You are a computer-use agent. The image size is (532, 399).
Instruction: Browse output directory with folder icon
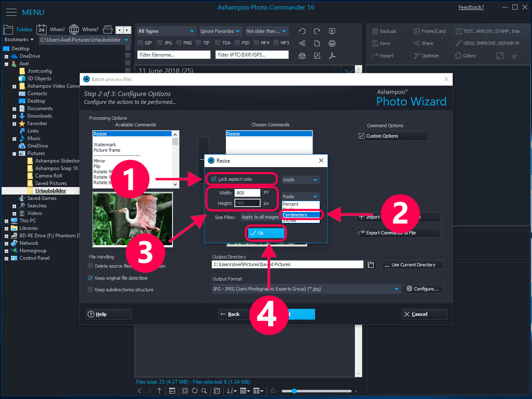[371, 265]
